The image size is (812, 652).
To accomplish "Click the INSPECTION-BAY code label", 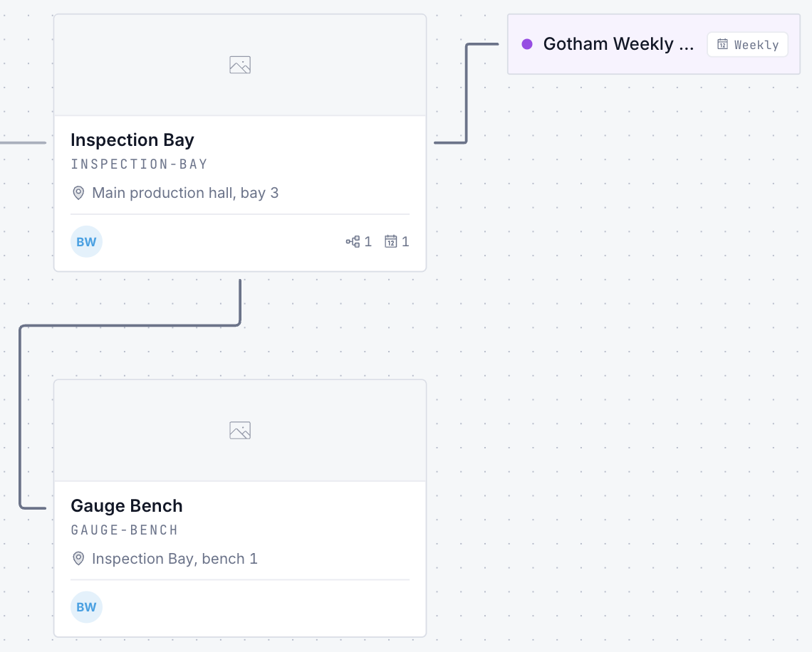I will [140, 164].
